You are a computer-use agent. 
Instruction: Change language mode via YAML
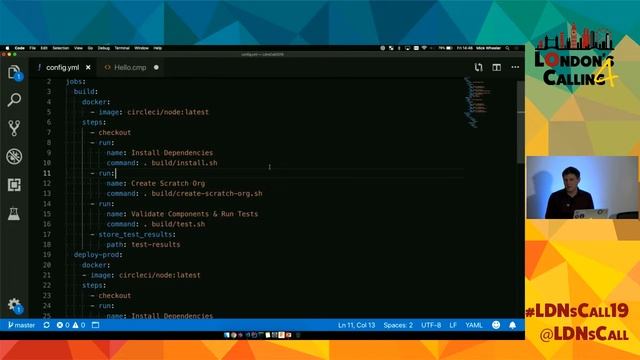click(x=474, y=325)
